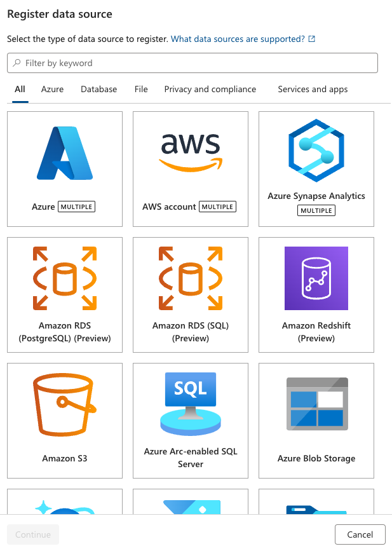The image size is (392, 551).
Task: Choose the Amazon Redshift purple icon
Action: [316, 278]
